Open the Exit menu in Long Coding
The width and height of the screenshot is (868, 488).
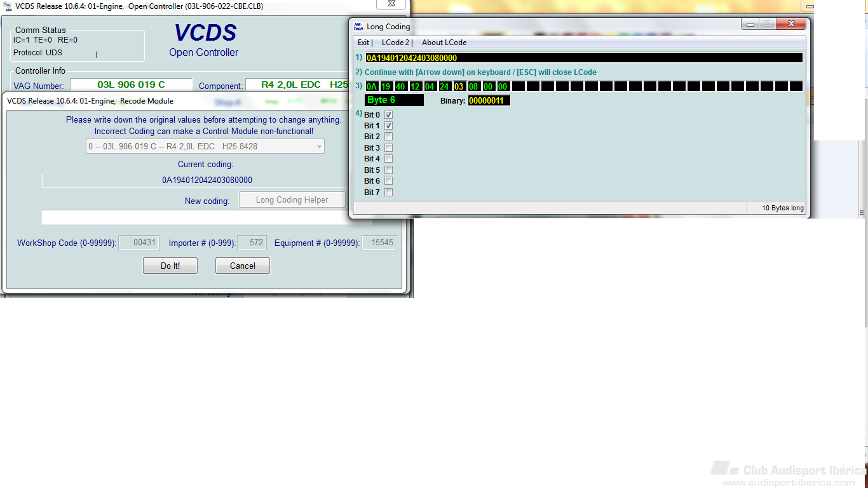[x=364, y=43]
